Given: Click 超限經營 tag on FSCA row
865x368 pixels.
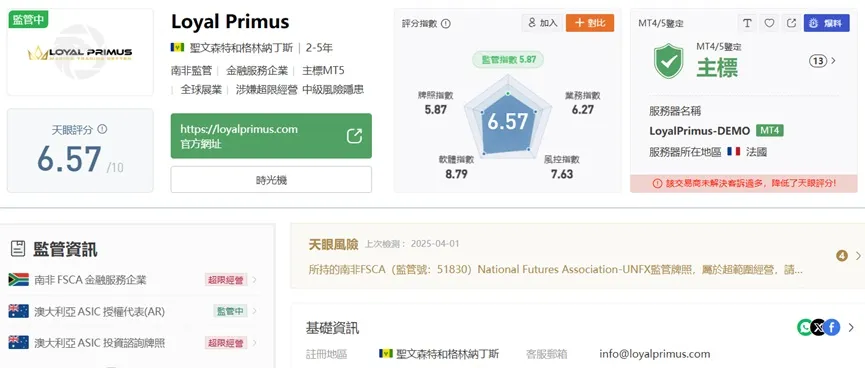Looking at the screenshot, I should (226, 280).
